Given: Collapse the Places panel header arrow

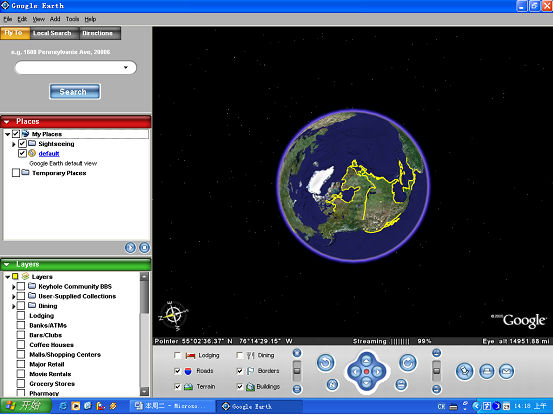Looking at the screenshot, I should tap(6, 122).
